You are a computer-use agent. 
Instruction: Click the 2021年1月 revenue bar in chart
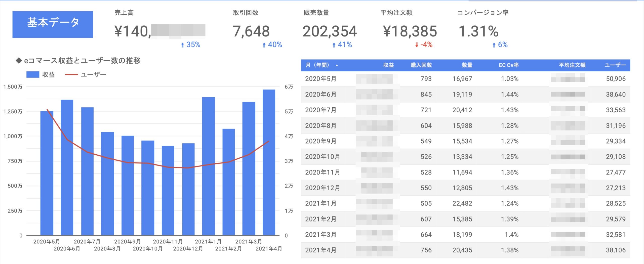click(x=209, y=166)
